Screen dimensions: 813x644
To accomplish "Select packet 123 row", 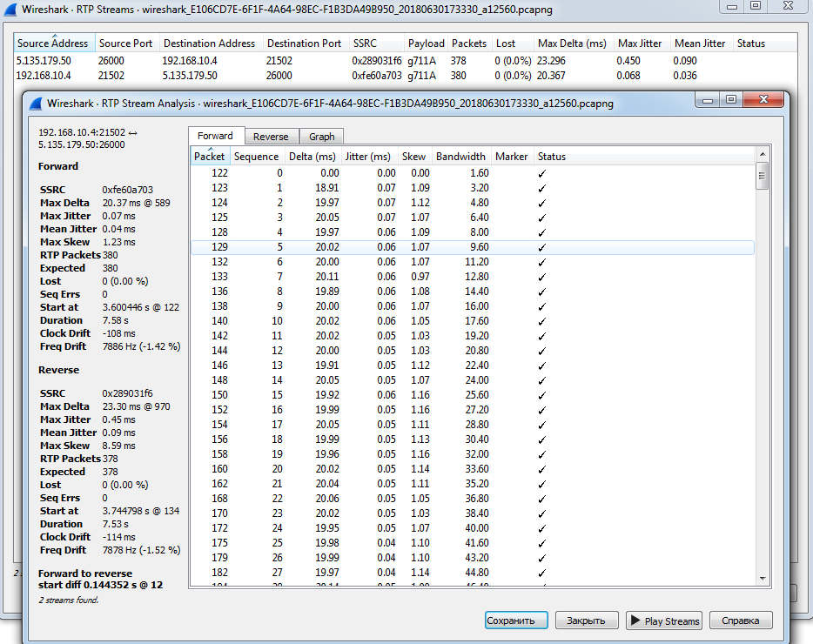I will click(473, 188).
